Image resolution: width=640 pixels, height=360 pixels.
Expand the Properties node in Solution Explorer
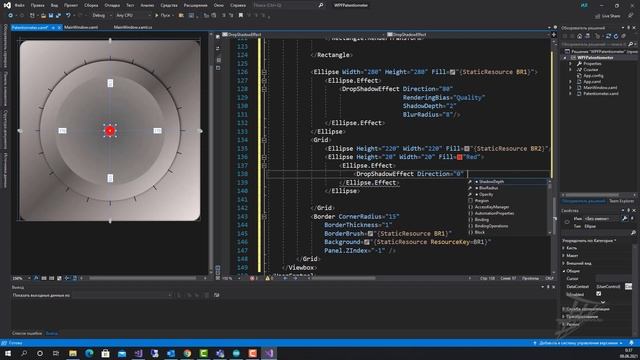571,64
